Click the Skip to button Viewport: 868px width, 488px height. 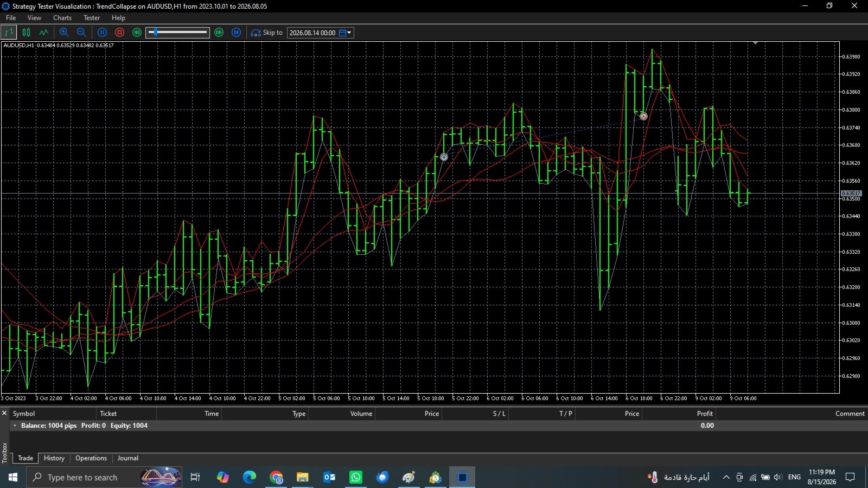pyautogui.click(x=266, y=33)
